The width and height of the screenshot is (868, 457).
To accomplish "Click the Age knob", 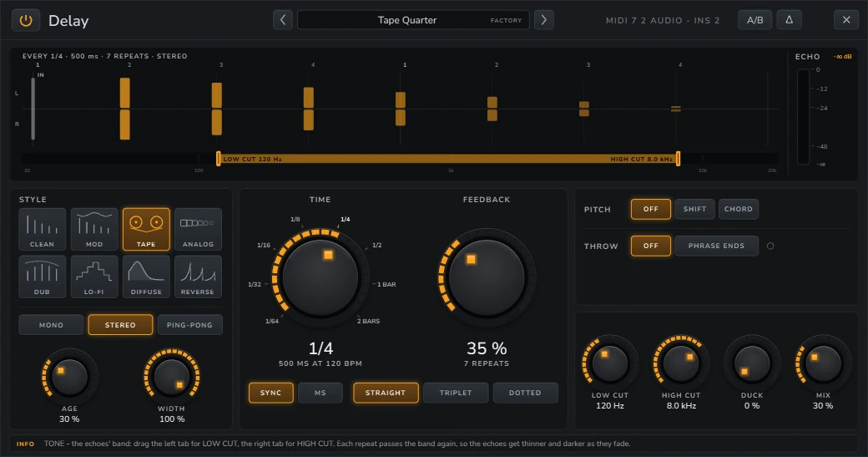I will (69, 377).
